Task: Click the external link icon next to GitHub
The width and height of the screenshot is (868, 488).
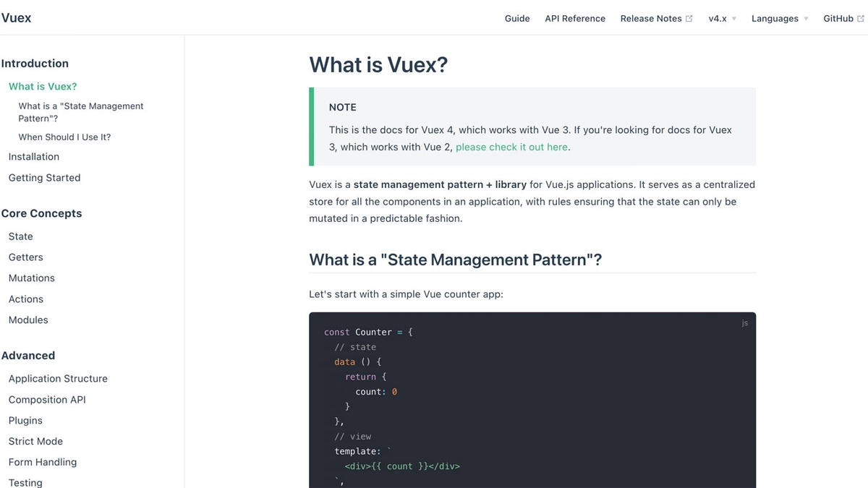Action: pos(859,17)
